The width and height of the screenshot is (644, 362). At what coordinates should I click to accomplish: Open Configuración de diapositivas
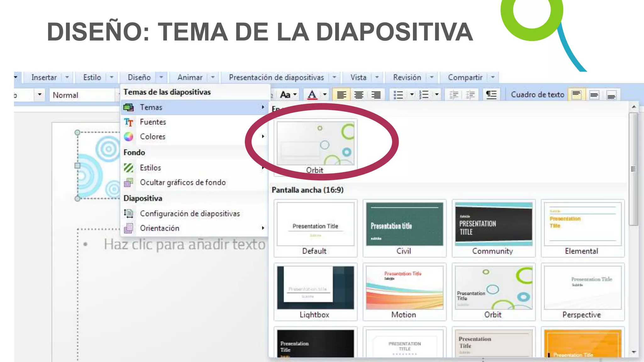(194, 214)
